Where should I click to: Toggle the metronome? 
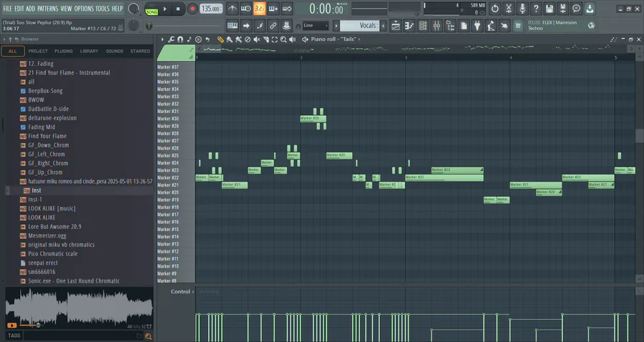click(232, 8)
